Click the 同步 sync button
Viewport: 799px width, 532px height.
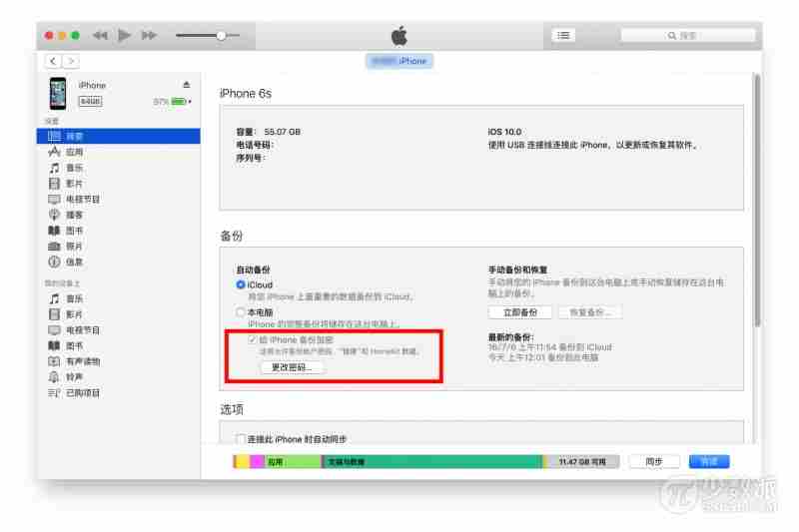(654, 462)
